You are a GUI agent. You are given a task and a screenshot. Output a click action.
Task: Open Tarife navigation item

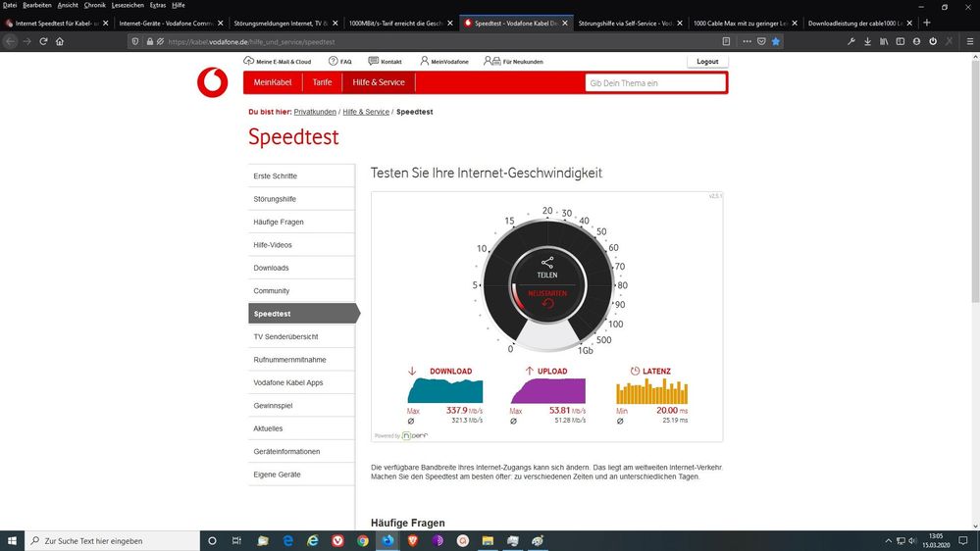(x=323, y=82)
